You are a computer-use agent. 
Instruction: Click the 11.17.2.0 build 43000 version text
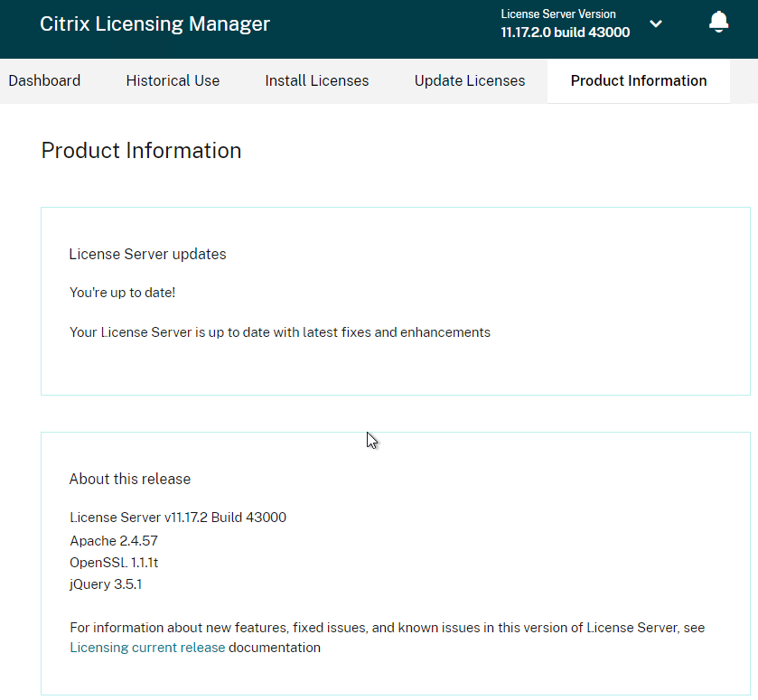tap(566, 33)
